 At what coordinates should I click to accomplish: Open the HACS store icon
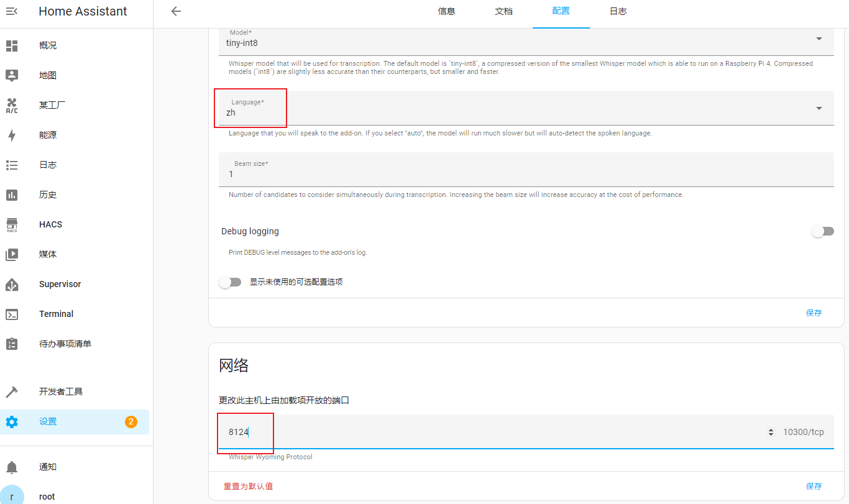coord(12,224)
